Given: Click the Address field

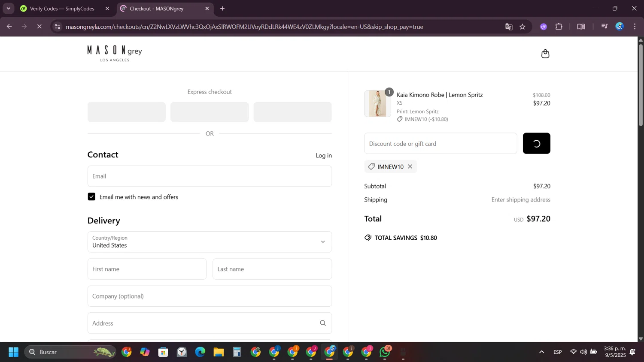Looking at the screenshot, I should (210, 323).
